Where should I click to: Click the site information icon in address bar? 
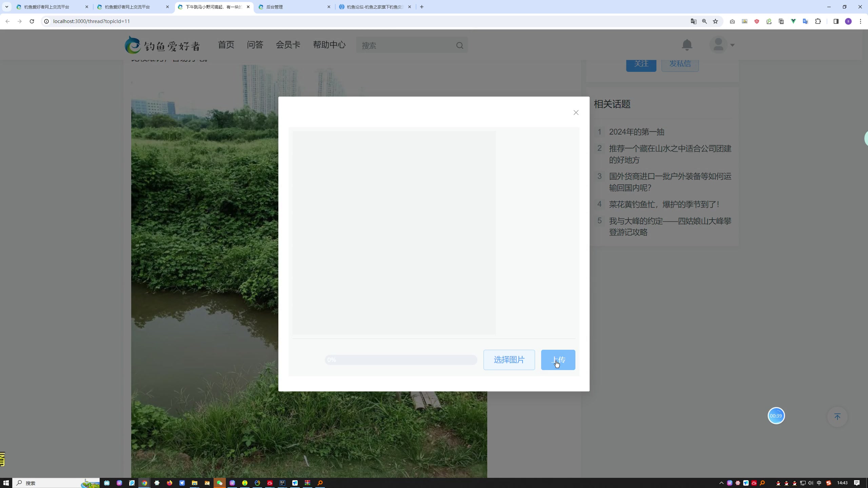point(46,21)
